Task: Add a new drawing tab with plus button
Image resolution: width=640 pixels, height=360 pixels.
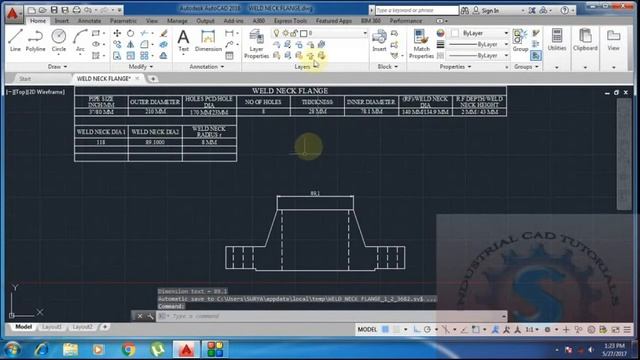Action: [153, 79]
